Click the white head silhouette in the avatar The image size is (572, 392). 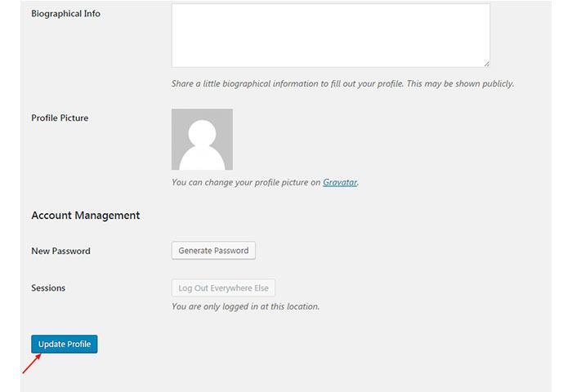[x=202, y=134]
